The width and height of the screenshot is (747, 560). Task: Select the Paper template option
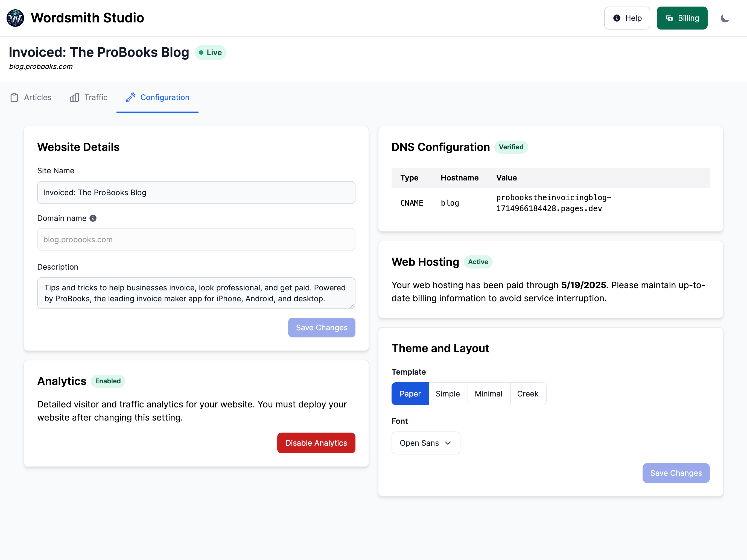pyautogui.click(x=410, y=394)
